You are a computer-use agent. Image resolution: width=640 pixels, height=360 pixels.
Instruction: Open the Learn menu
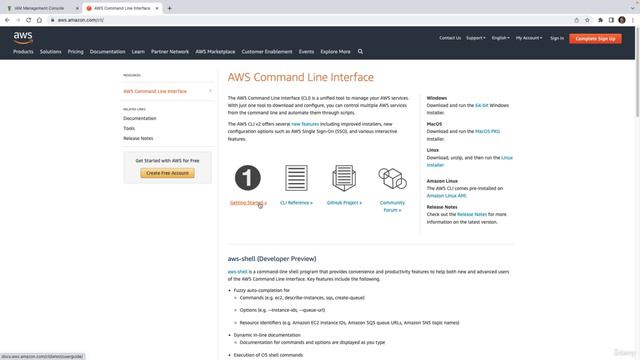(138, 52)
